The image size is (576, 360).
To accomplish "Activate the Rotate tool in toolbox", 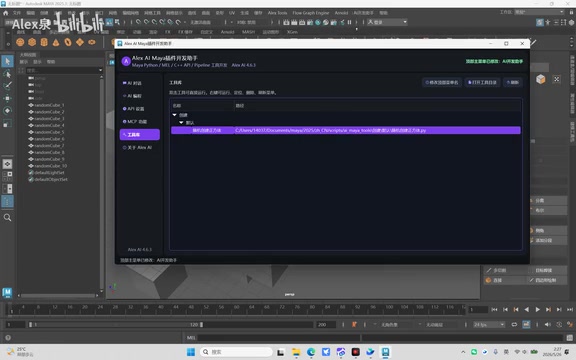I will point(7,111).
